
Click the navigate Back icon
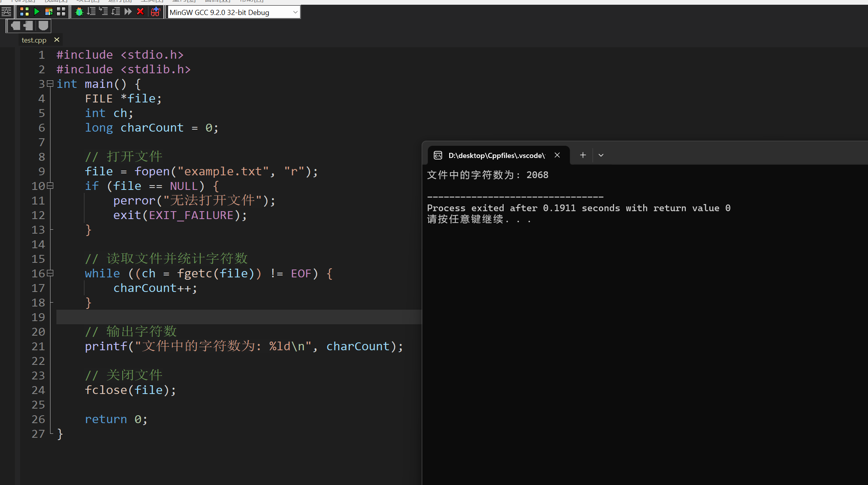click(15, 26)
